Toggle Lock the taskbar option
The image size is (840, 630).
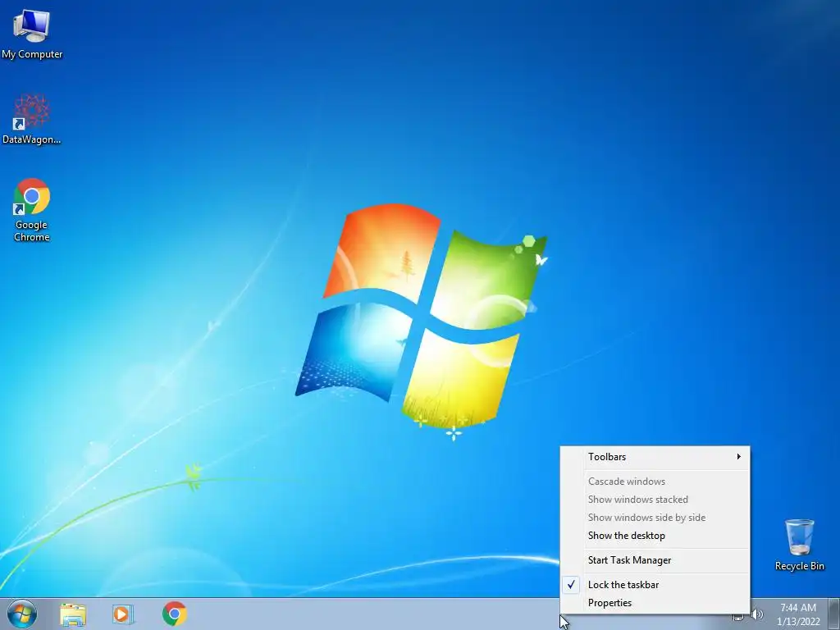(x=655, y=585)
